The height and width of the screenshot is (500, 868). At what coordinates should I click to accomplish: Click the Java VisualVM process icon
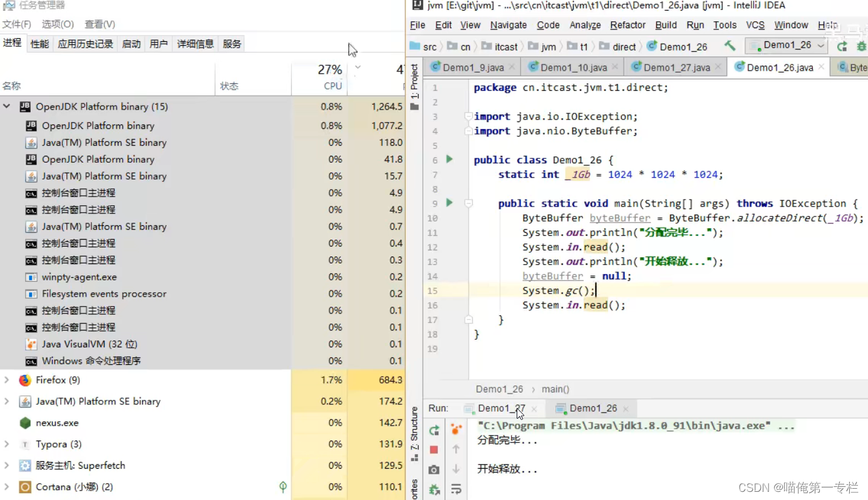coord(31,344)
